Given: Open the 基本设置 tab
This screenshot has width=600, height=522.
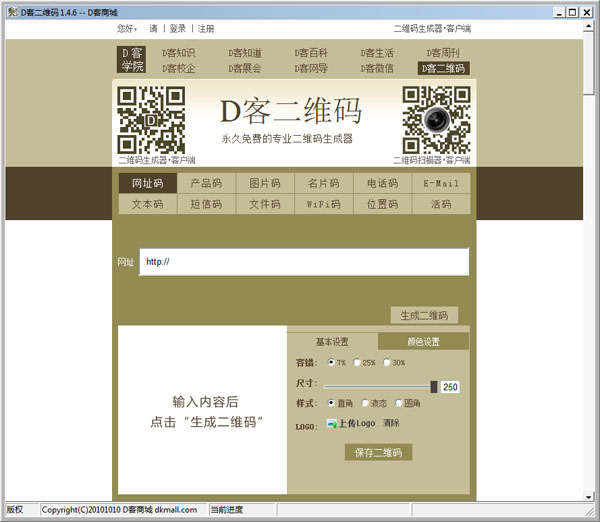Looking at the screenshot, I should [x=332, y=341].
